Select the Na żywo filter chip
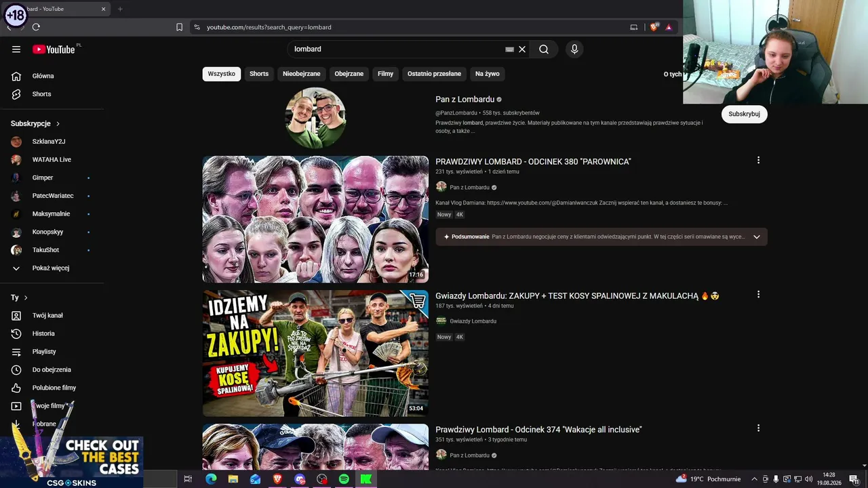The image size is (868, 488). point(488,74)
